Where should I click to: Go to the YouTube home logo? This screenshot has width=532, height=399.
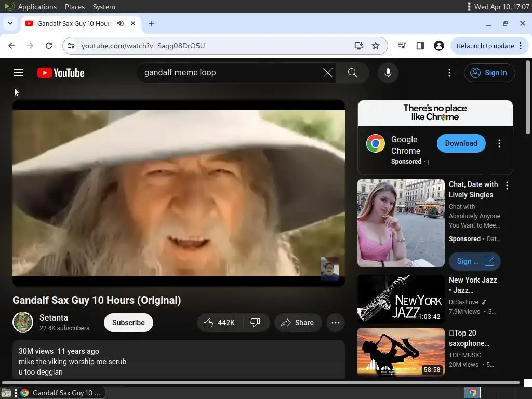(61, 73)
